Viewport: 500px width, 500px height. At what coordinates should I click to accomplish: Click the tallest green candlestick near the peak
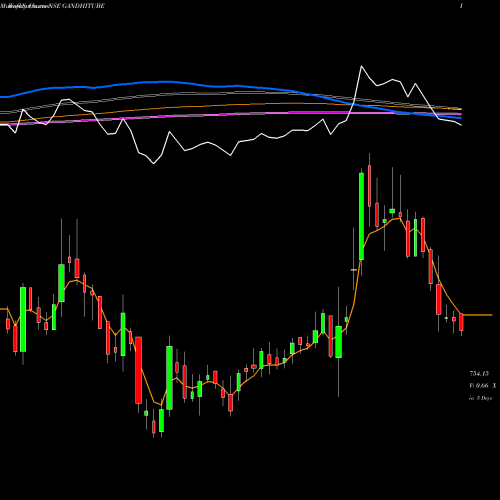coord(361,216)
